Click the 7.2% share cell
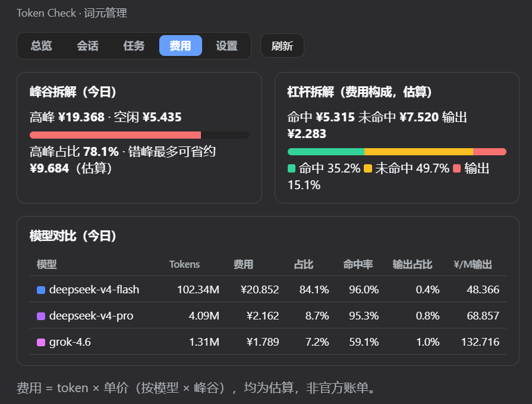This screenshot has height=404, width=532. pos(317,342)
